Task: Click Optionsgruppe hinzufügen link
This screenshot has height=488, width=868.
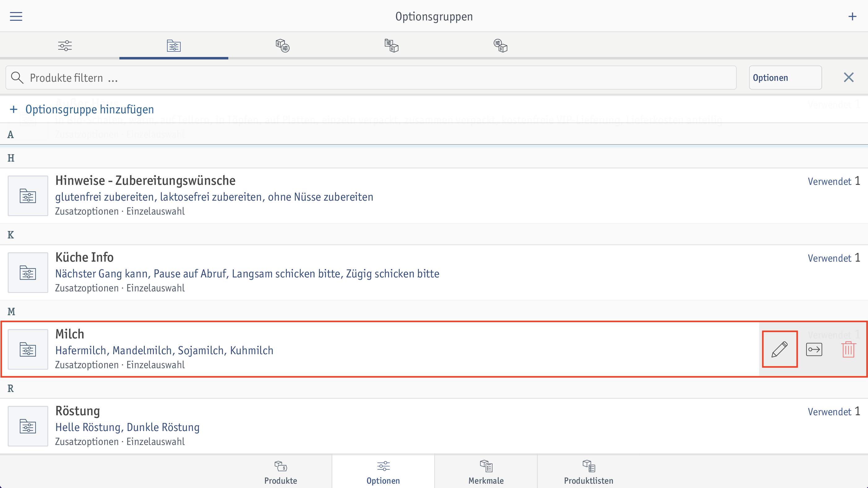Action: [x=90, y=109]
